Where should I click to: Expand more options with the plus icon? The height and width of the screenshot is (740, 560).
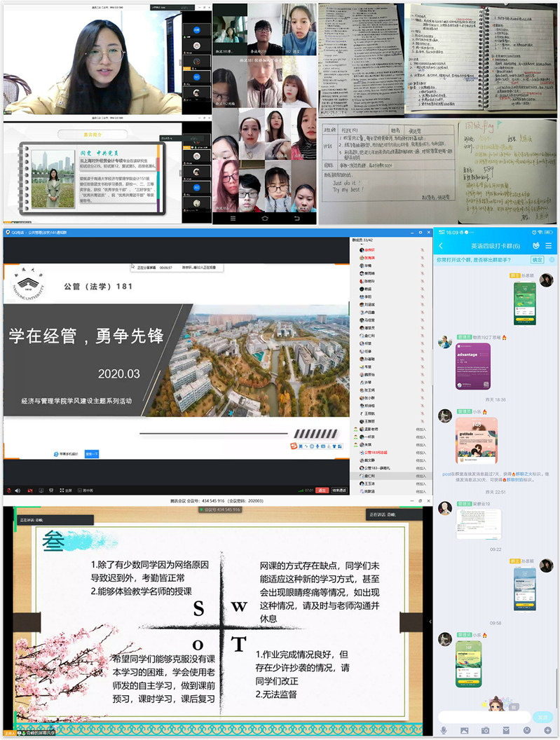pos(547,730)
